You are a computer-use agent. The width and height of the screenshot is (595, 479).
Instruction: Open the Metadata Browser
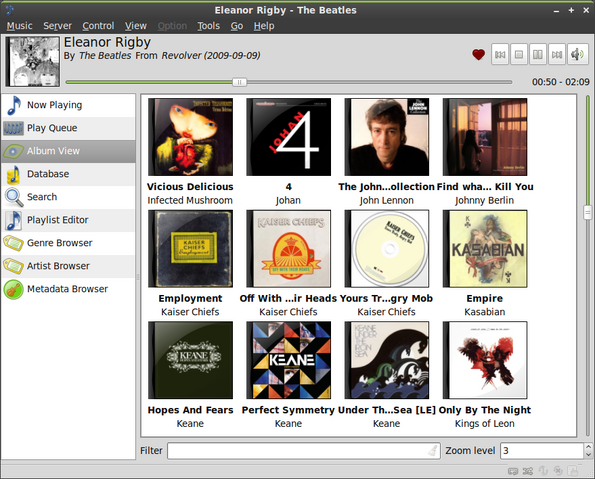coord(68,289)
